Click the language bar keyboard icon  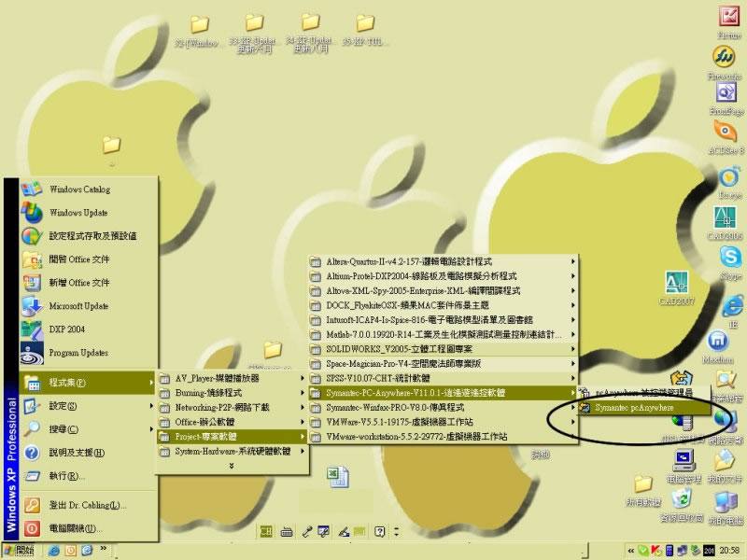287,532
